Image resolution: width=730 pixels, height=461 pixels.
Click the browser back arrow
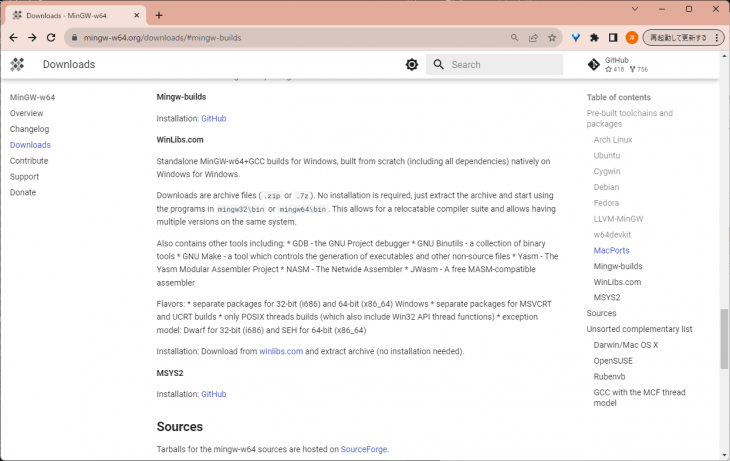[x=13, y=37]
